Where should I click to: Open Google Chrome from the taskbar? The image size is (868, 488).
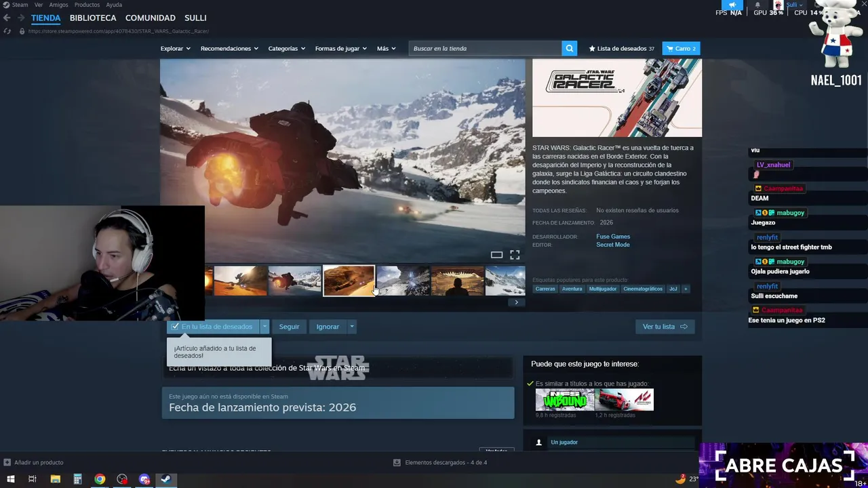(x=100, y=479)
